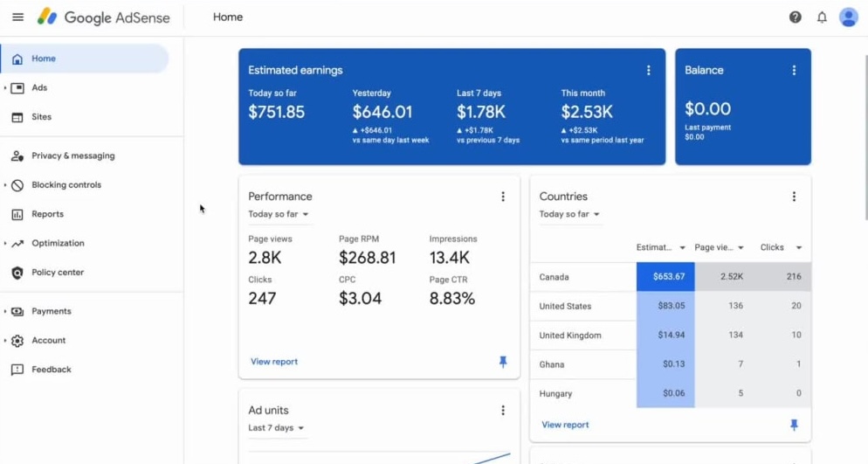Click the Google AdSense logo
The width and height of the screenshot is (868, 464).
(104, 17)
